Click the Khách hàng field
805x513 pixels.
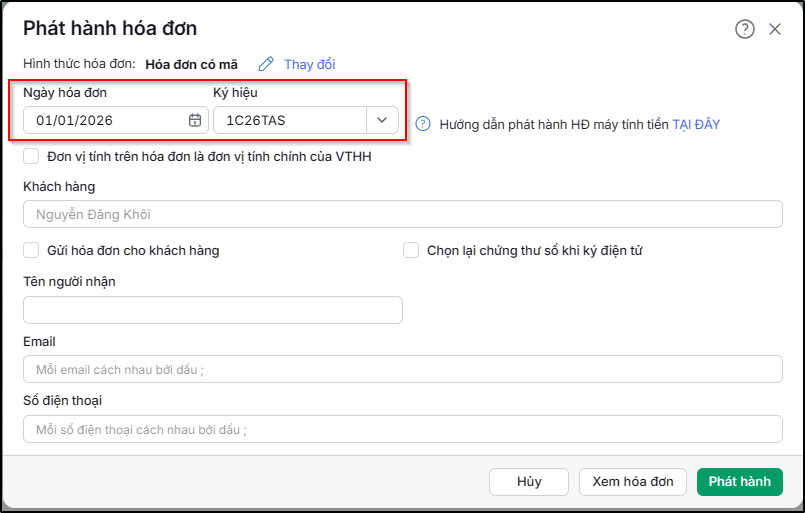402,214
